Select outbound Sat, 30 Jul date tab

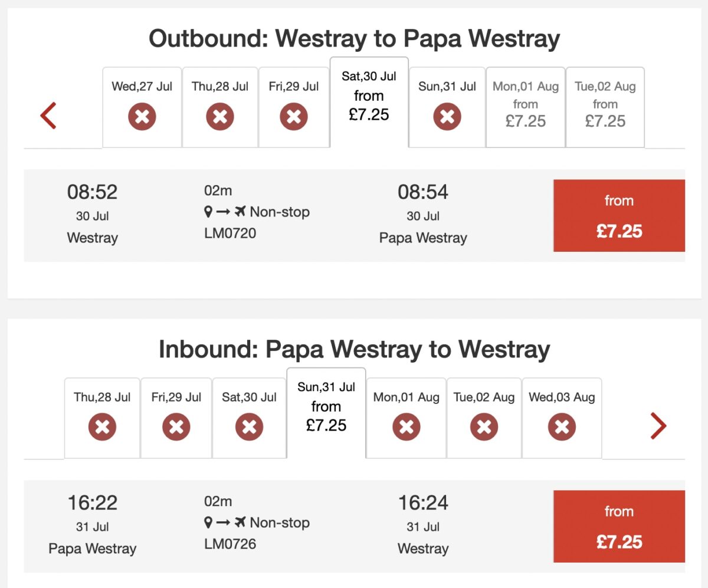tap(369, 99)
